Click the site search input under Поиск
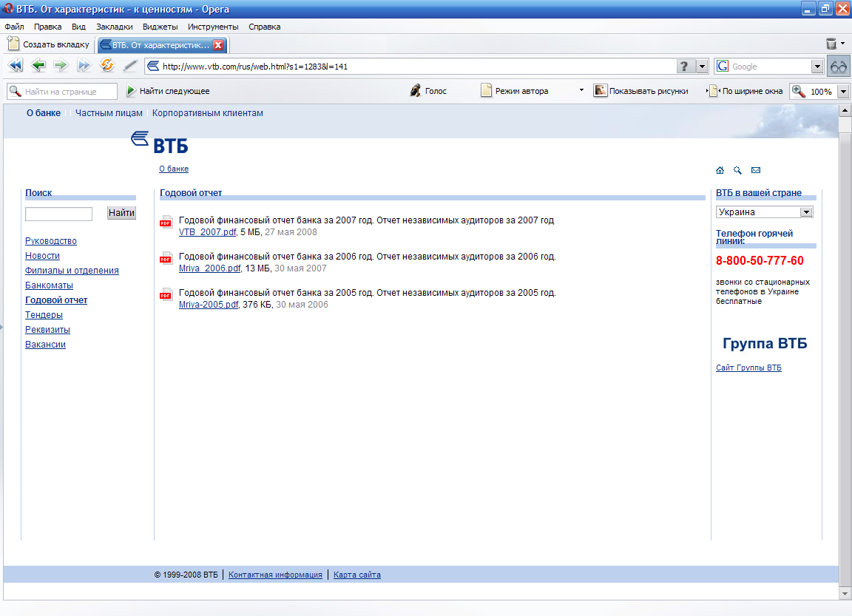This screenshot has width=852, height=616. 58,214
